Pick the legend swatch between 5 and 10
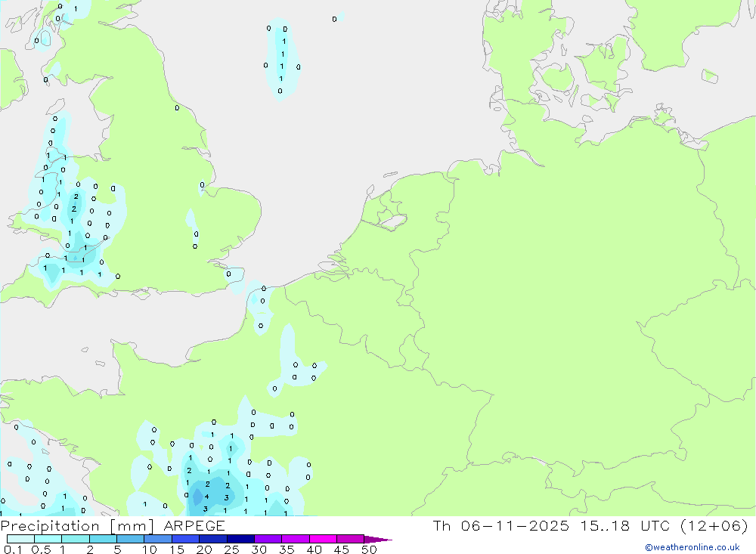756x554 pixels. [131, 539]
